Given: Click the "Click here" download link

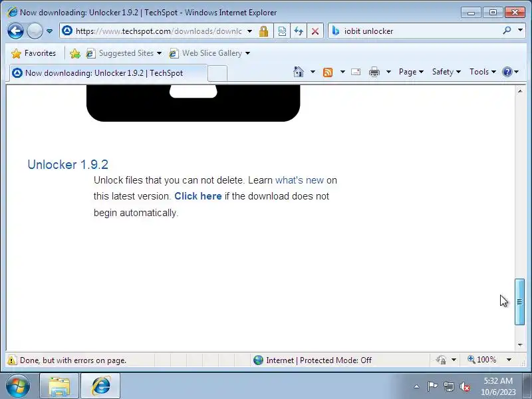Looking at the screenshot, I should click(x=198, y=196).
